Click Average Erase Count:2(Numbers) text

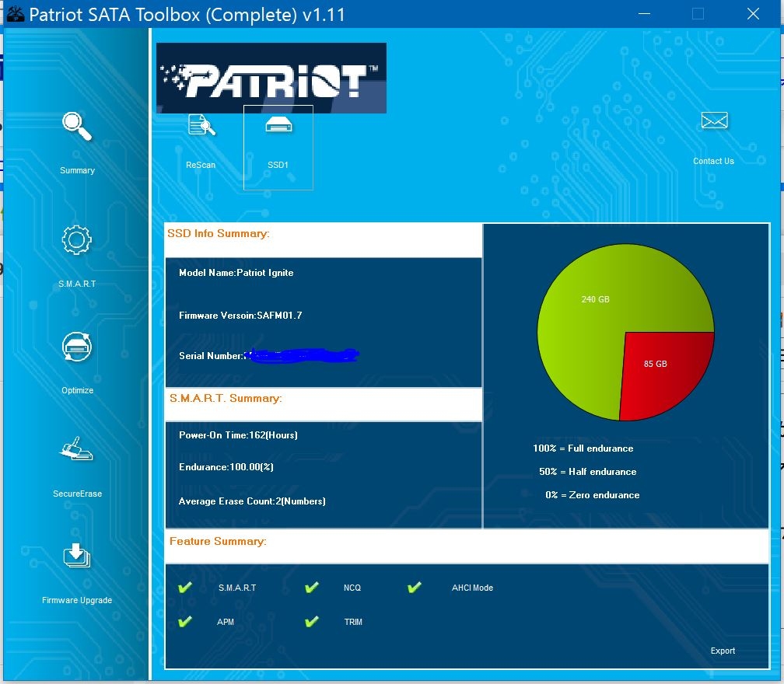(252, 501)
